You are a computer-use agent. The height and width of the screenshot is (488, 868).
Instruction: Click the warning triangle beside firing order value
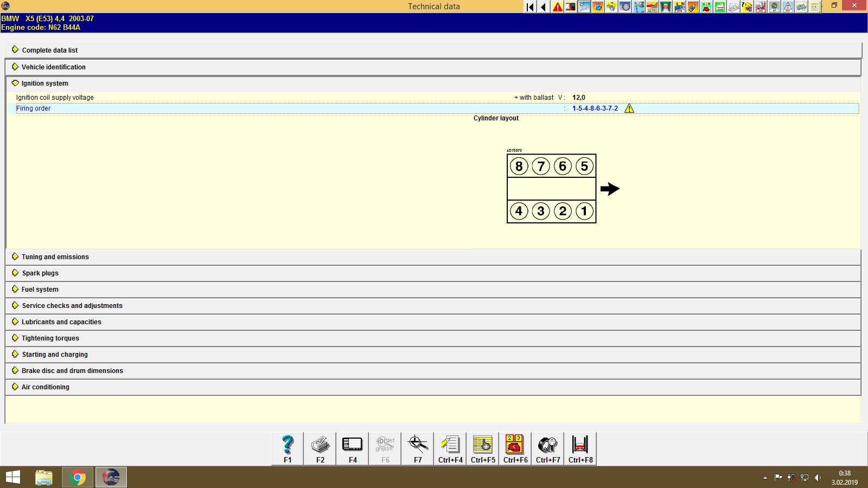[x=629, y=108]
